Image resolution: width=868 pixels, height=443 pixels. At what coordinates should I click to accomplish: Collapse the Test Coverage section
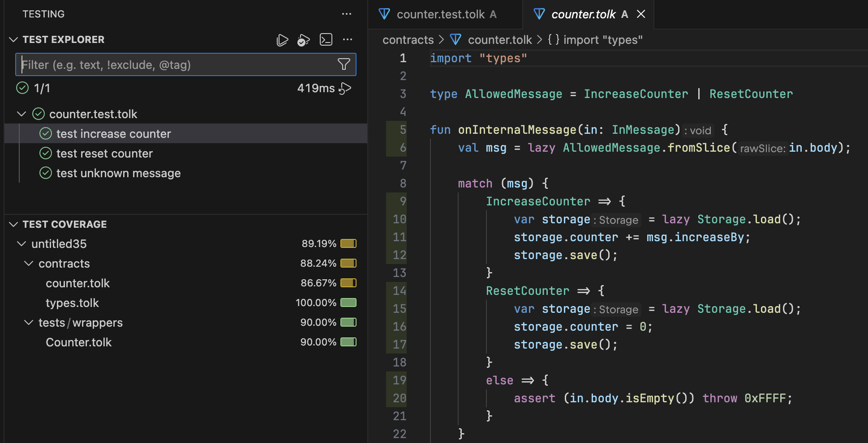pos(13,224)
